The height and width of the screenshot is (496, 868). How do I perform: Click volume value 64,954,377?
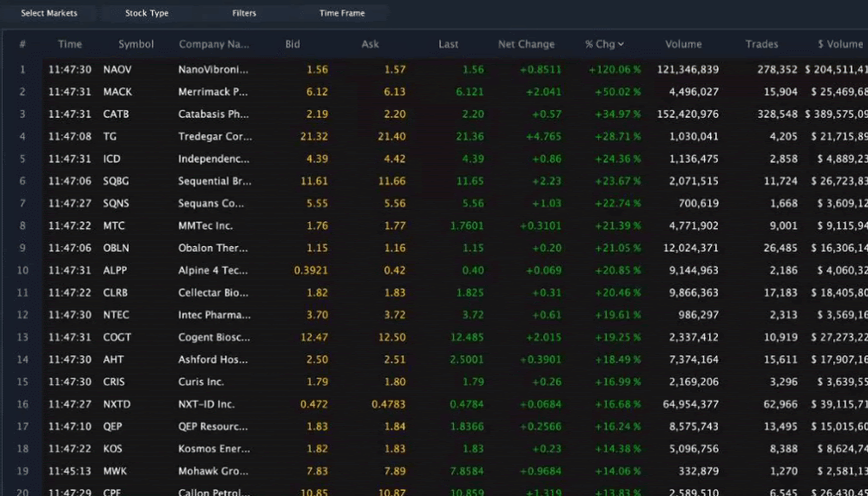tap(690, 404)
